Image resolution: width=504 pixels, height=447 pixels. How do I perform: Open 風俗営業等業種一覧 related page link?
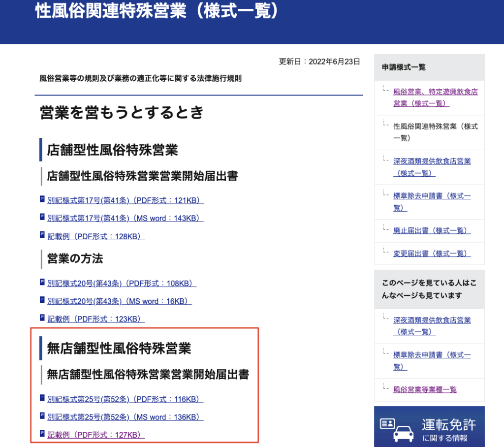click(425, 389)
